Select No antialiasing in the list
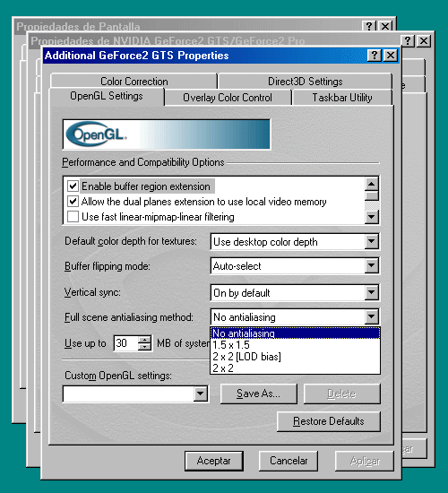The image size is (448, 493). click(295, 333)
